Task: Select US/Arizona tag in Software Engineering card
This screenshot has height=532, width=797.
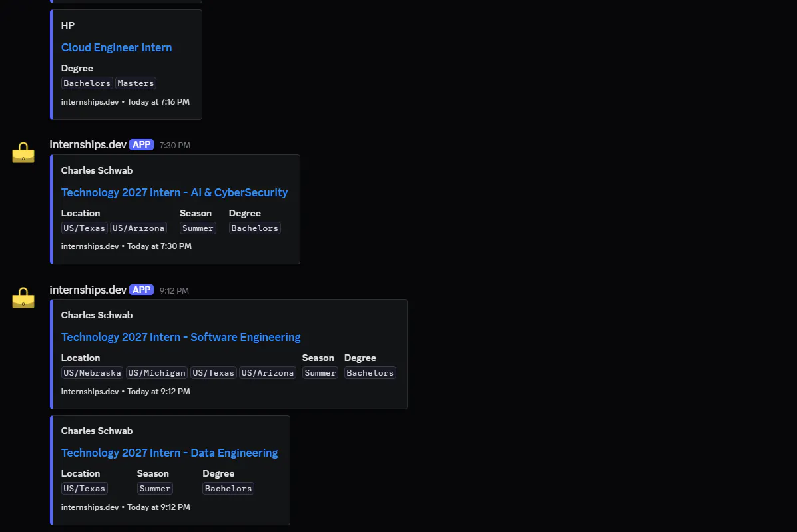Action: 268,372
